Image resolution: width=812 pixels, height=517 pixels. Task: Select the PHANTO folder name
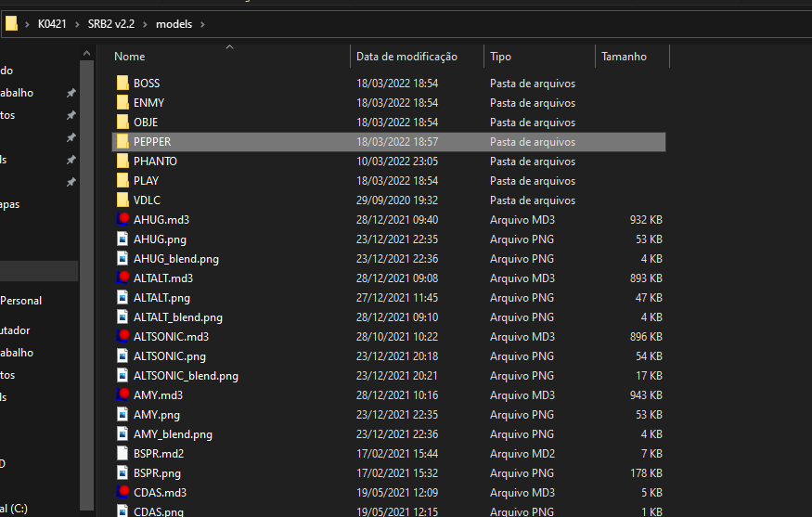click(x=155, y=162)
